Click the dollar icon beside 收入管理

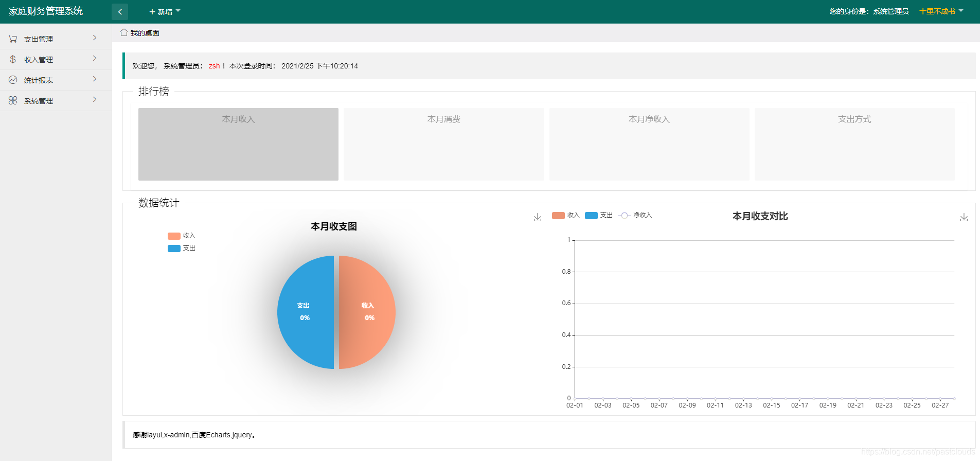[x=13, y=60]
